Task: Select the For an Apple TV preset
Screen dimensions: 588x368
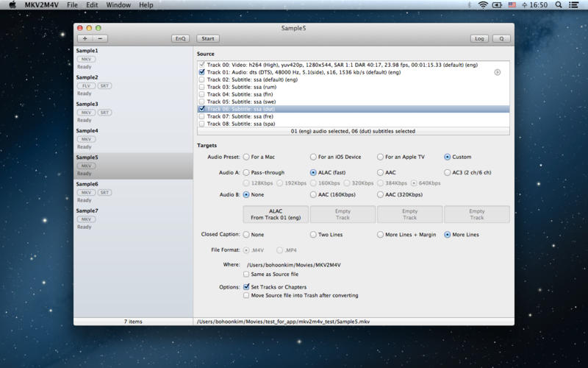Action: pos(380,157)
